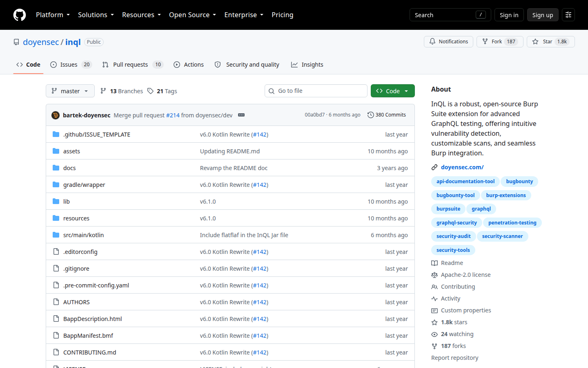Click the GitHub logo icon

pos(20,15)
